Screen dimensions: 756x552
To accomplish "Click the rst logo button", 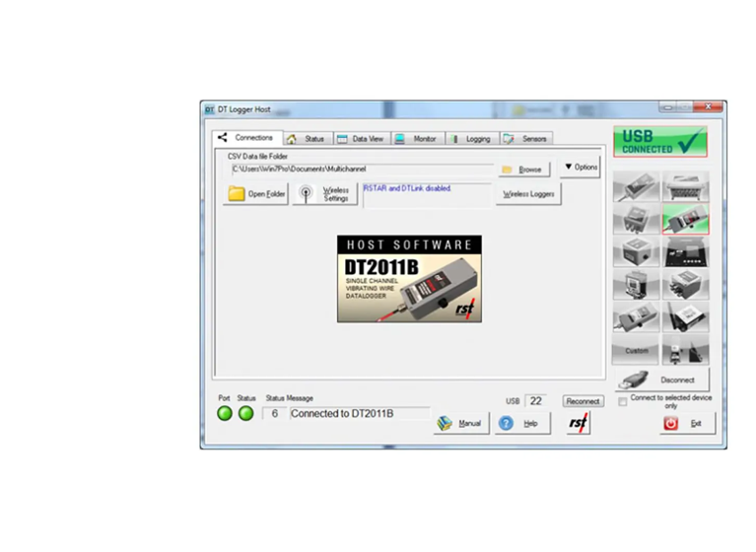I will tap(579, 423).
